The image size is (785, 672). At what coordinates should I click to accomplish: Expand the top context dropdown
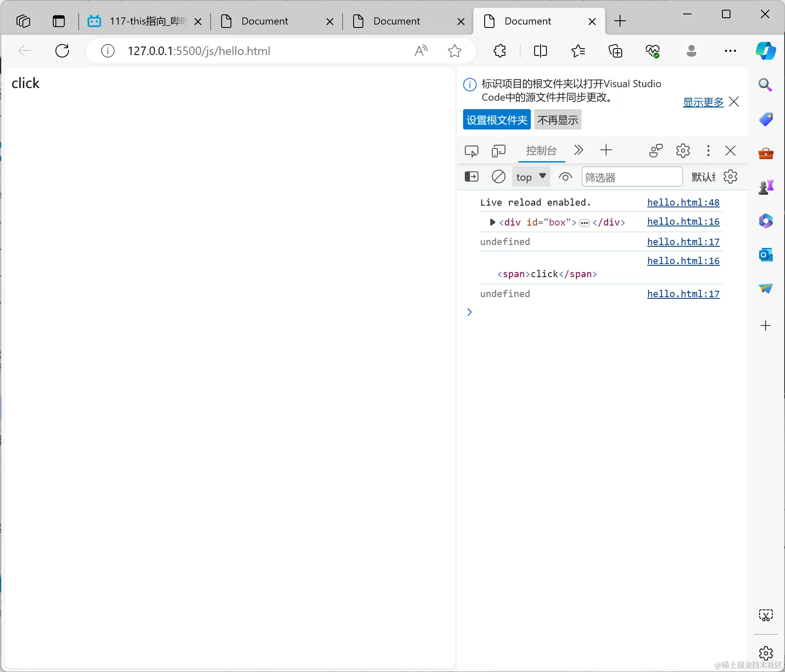[x=531, y=177]
